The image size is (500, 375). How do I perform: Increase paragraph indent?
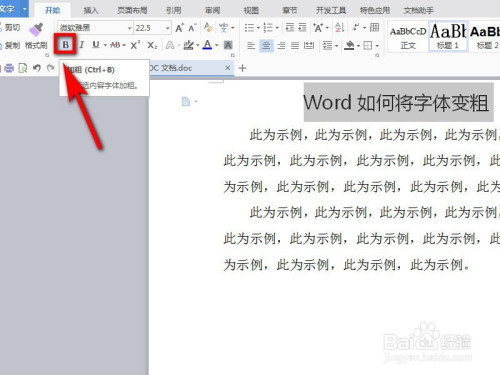pyautogui.click(x=302, y=27)
